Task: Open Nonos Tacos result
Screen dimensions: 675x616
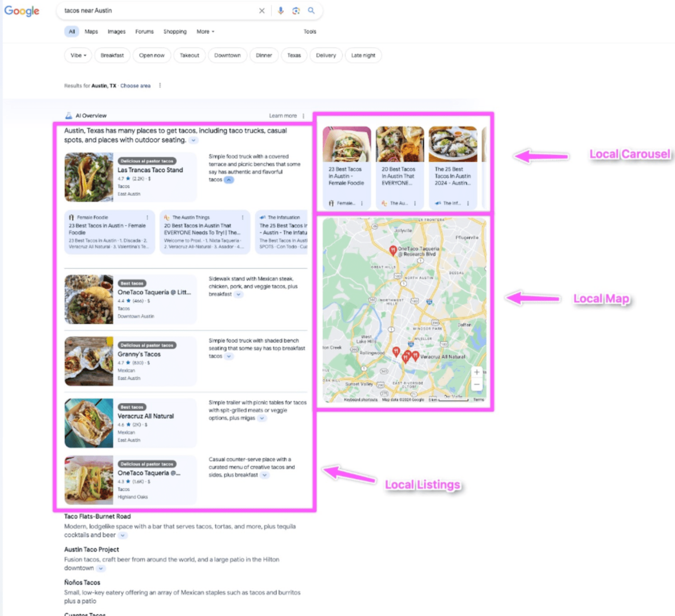Action: (82, 582)
